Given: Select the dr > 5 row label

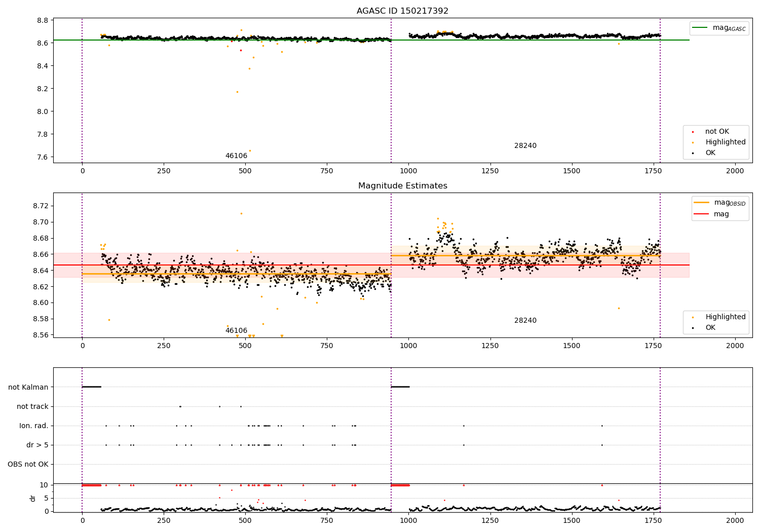Looking at the screenshot, I should (37, 445).
